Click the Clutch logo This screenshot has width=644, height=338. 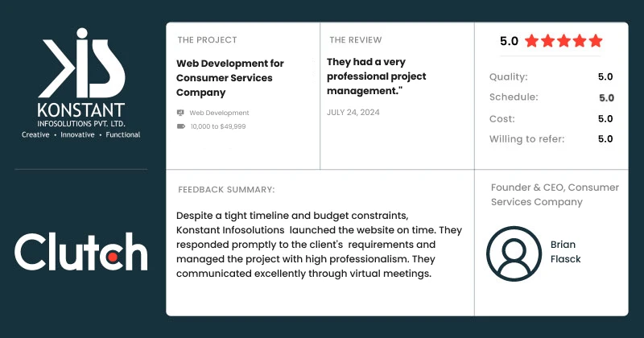tap(81, 252)
